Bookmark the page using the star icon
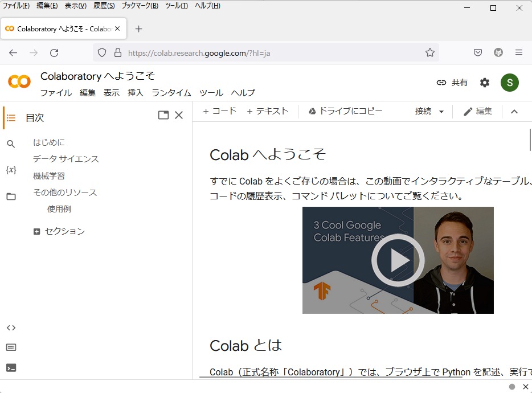Image resolution: width=532 pixels, height=393 pixels. point(430,52)
